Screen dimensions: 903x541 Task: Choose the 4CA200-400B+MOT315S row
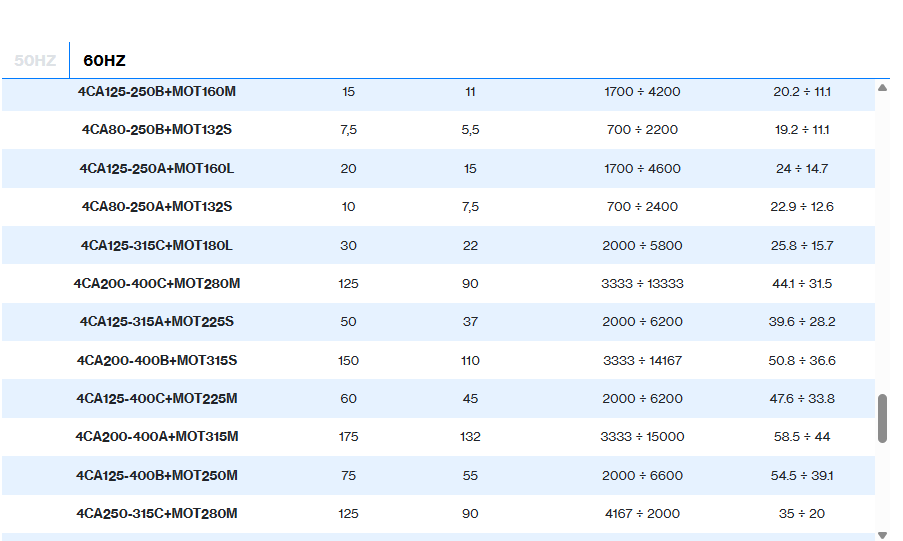157,361
